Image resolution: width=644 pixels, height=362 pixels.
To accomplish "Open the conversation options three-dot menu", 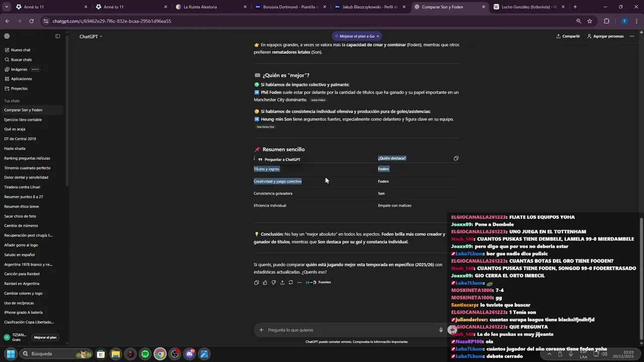I will (x=632, y=36).
